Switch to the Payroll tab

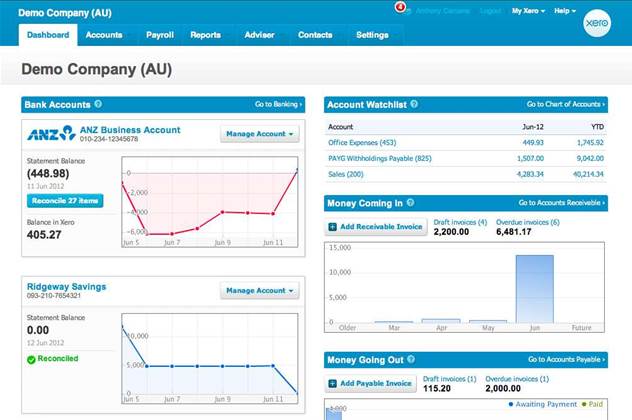pyautogui.click(x=160, y=35)
